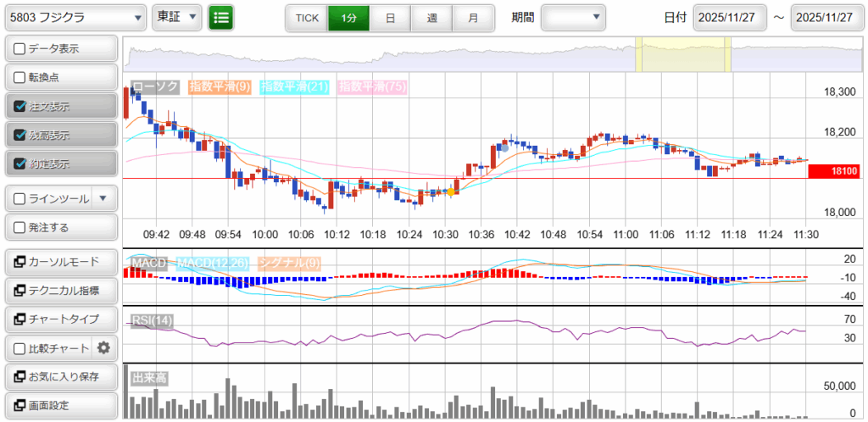Switch to the TICK timeframe tab

[x=306, y=17]
